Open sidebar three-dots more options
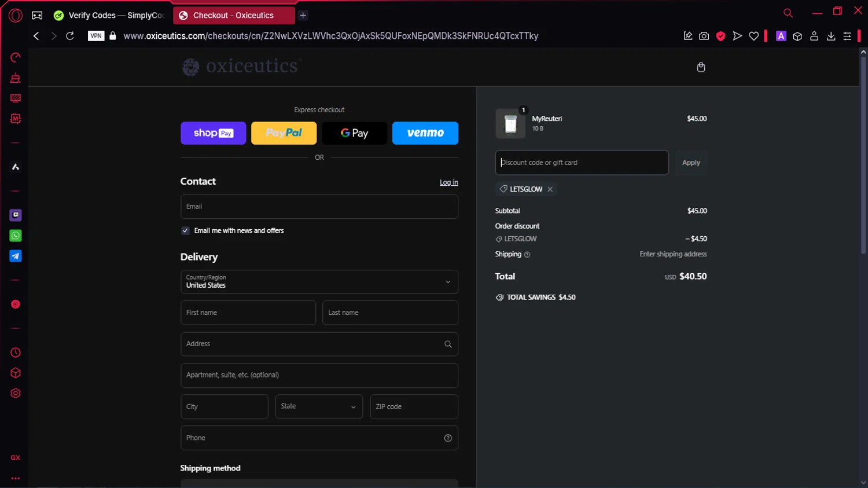The width and height of the screenshot is (868, 488). pos(16,479)
